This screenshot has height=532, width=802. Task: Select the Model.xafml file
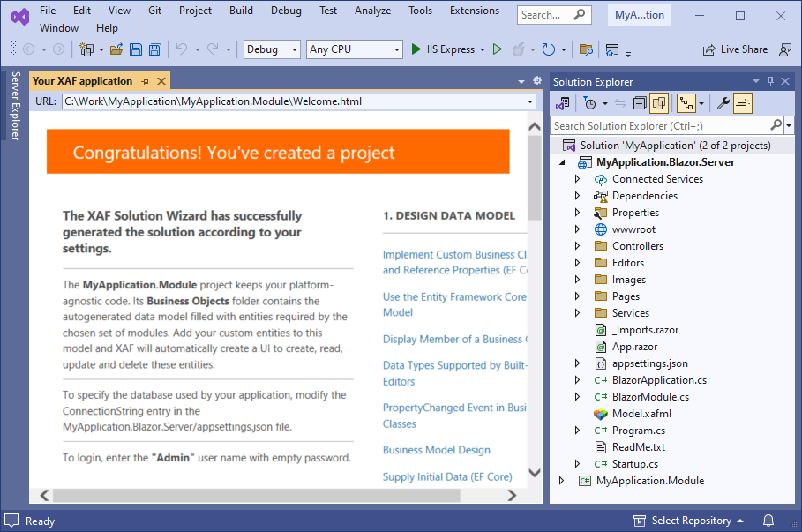[641, 414]
